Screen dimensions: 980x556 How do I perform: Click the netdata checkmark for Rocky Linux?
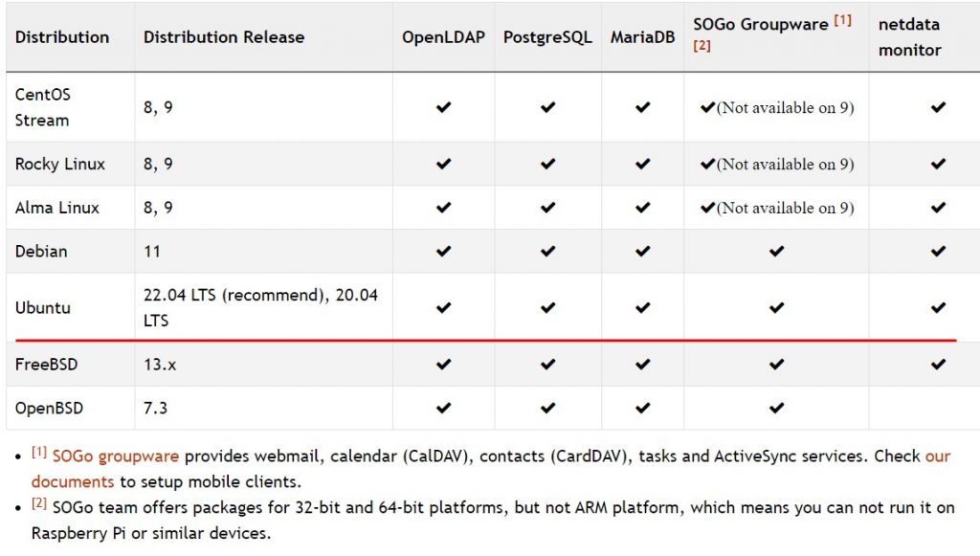tap(938, 164)
